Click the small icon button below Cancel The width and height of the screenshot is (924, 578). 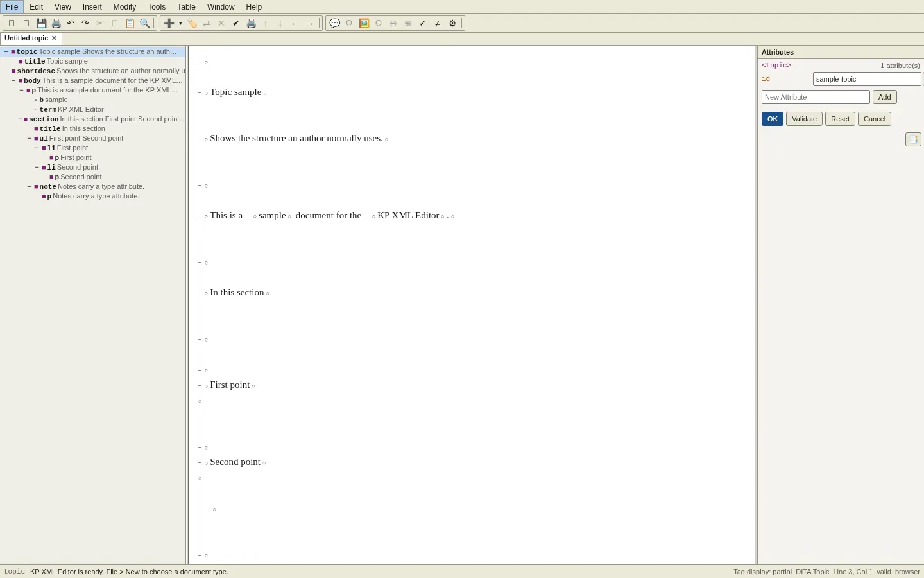pyautogui.click(x=913, y=139)
